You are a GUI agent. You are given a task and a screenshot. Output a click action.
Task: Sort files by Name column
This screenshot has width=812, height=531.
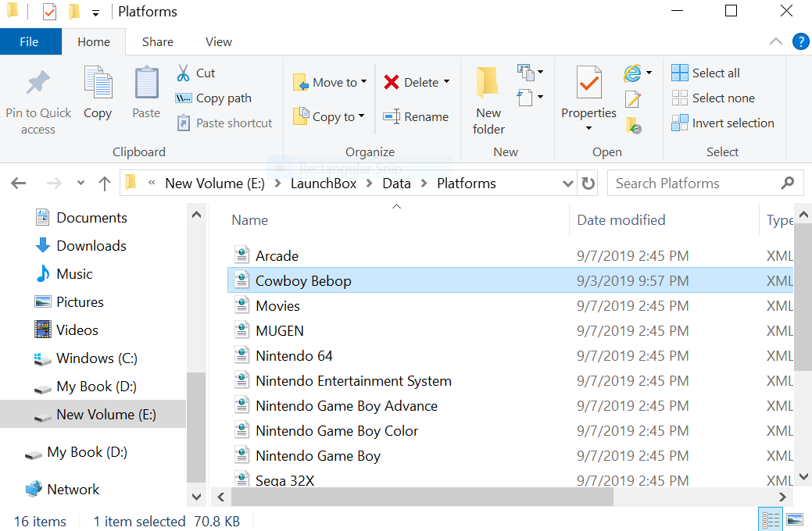click(249, 220)
